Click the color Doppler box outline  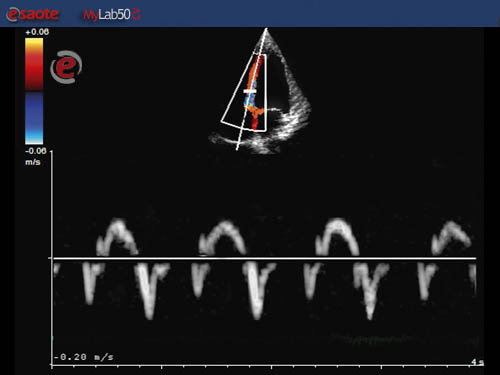click(x=245, y=93)
